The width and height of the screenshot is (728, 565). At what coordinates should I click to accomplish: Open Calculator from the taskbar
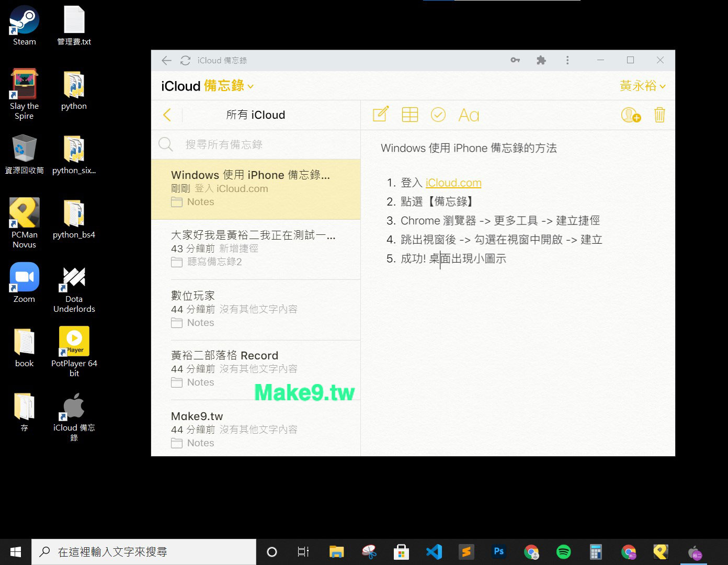[x=596, y=552]
